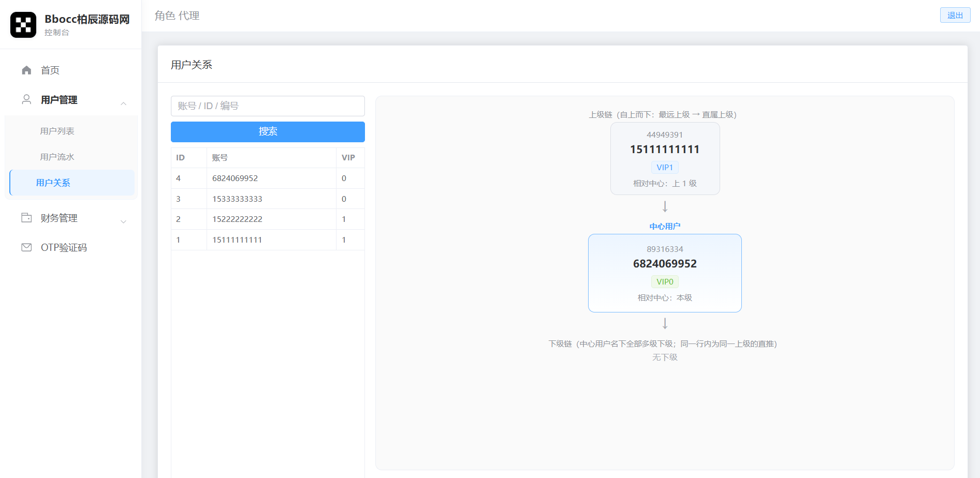Click the user icon beside 用户管理
980x478 pixels.
coord(26,99)
